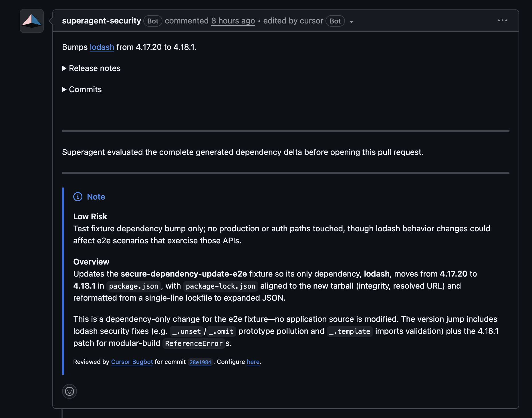Follow the lodash package link
The width and height of the screenshot is (532, 418).
(102, 47)
